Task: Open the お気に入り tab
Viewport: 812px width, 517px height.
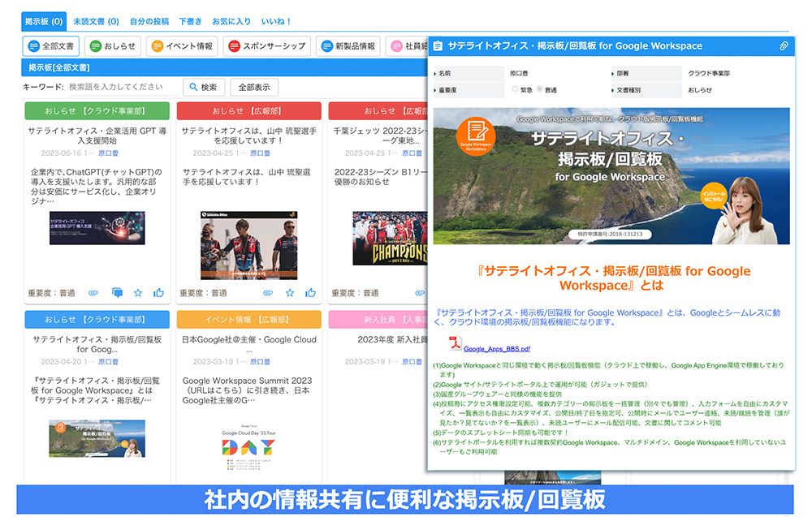Action: pyautogui.click(x=231, y=22)
